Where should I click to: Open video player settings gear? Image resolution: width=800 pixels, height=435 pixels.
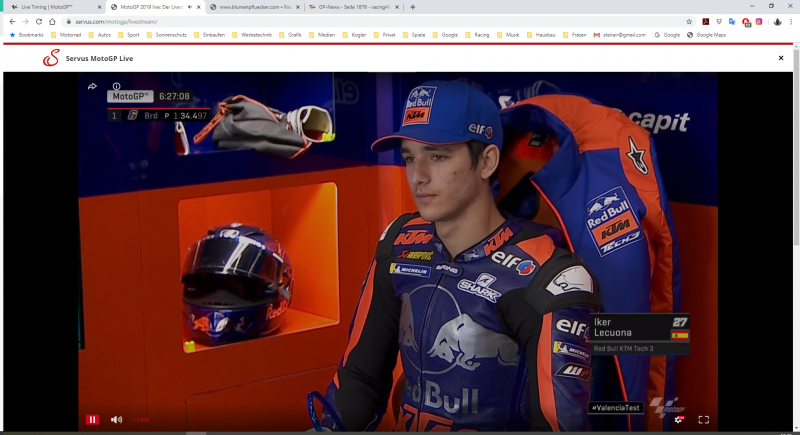tap(678, 420)
